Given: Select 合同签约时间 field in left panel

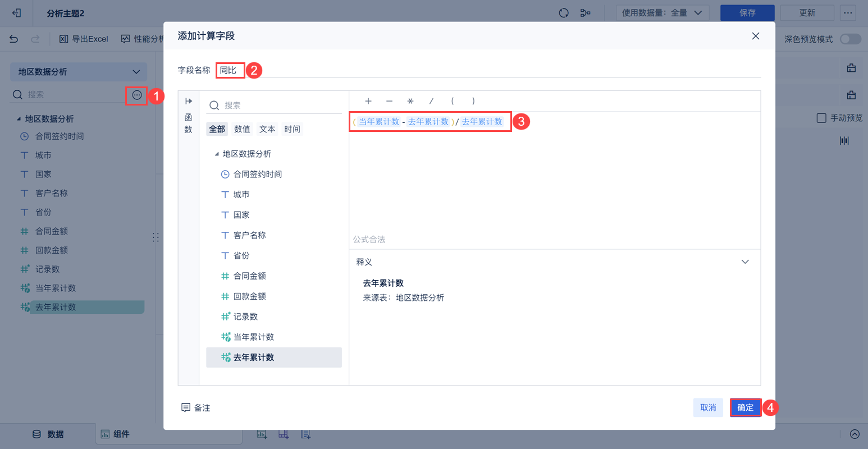Looking at the screenshot, I should tap(60, 136).
